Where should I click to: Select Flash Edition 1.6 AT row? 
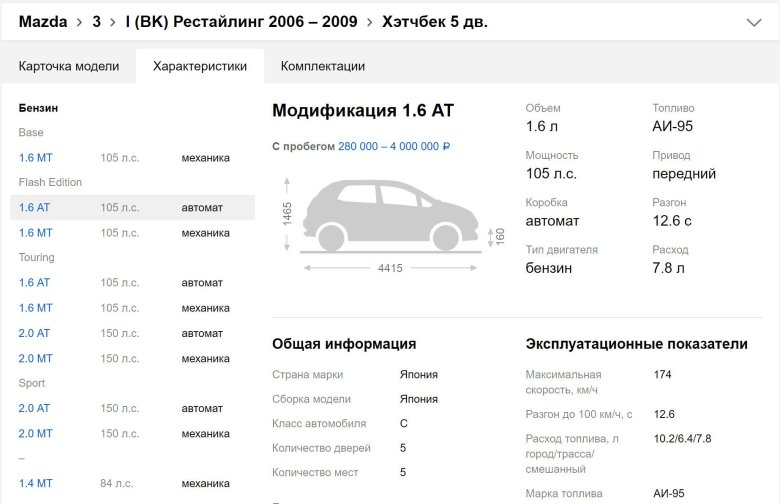tap(34, 208)
